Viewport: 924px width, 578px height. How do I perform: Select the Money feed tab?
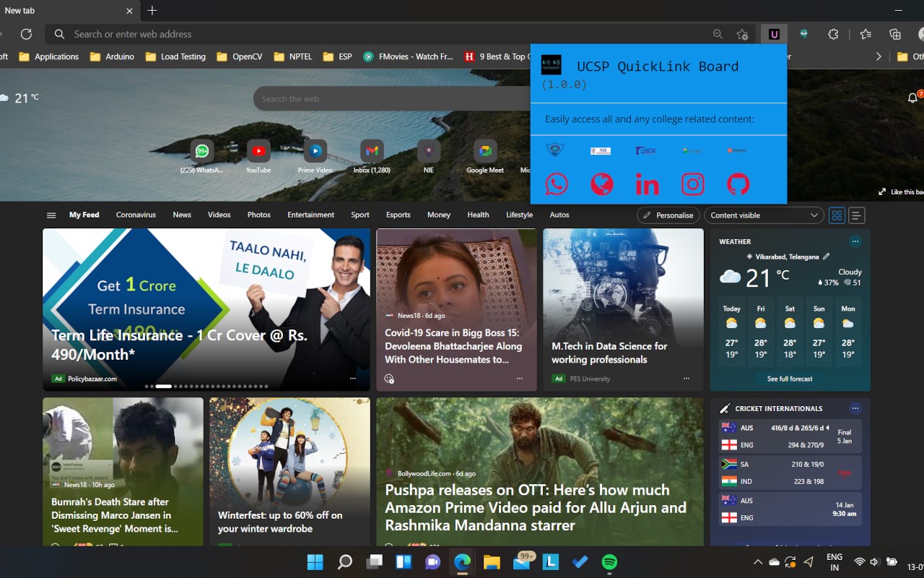click(x=439, y=215)
